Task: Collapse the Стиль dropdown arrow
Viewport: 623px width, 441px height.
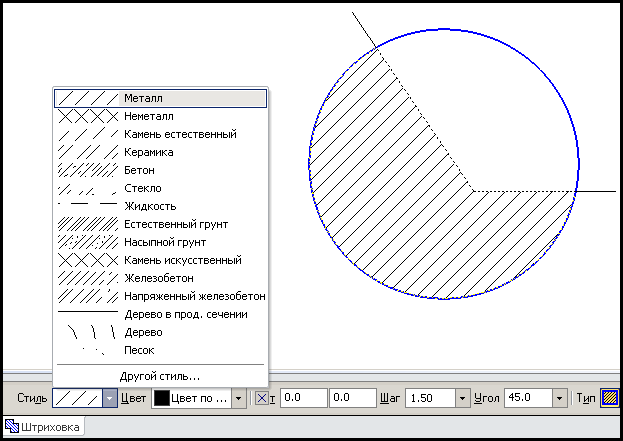Action: pyautogui.click(x=110, y=398)
